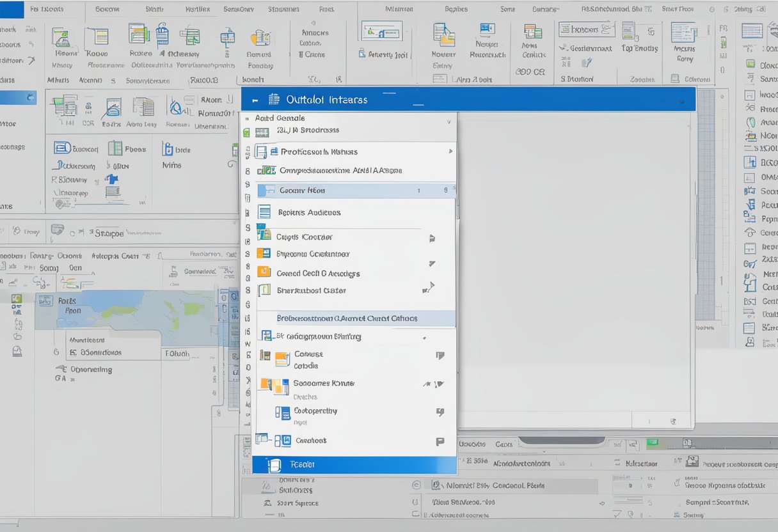Click the orange calendar icon in the dropdown menu

(x=264, y=270)
